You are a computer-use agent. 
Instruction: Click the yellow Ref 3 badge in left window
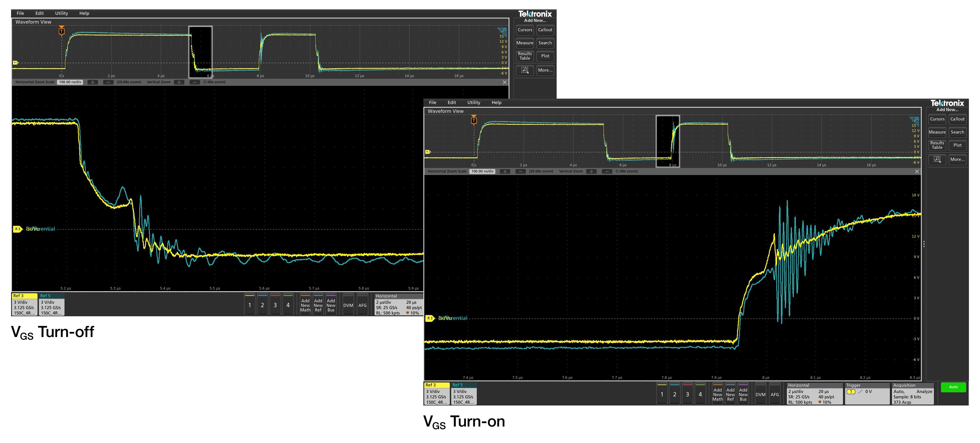pos(24,304)
